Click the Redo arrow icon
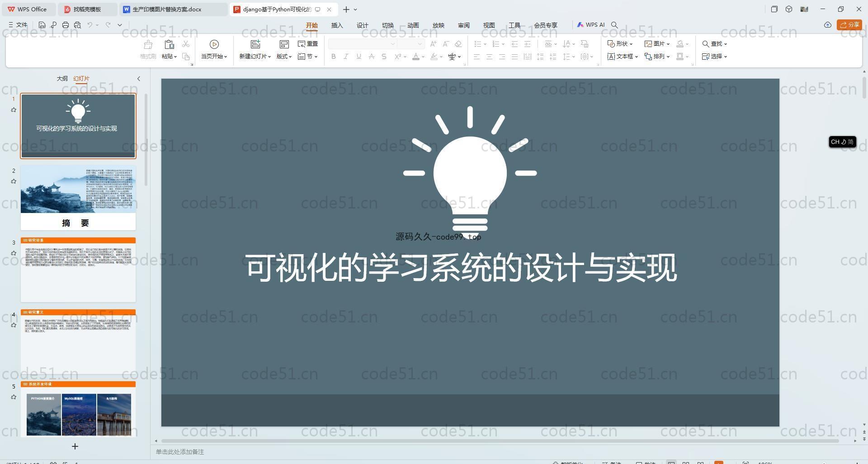The width and height of the screenshot is (868, 464). 108,25
